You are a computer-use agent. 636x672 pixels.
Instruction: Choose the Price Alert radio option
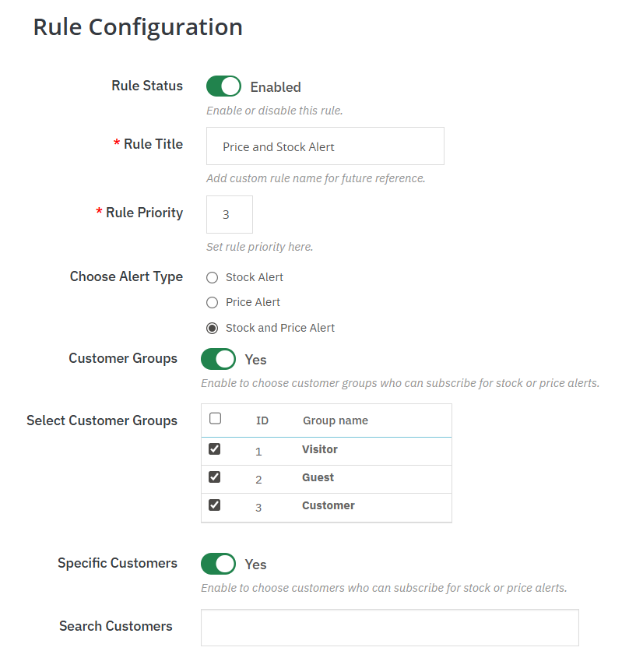(x=212, y=302)
